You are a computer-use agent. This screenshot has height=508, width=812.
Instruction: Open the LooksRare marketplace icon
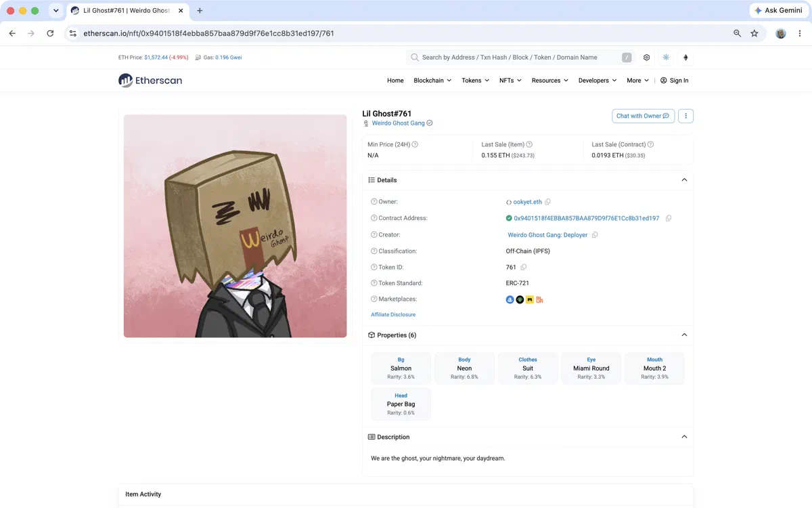click(520, 299)
